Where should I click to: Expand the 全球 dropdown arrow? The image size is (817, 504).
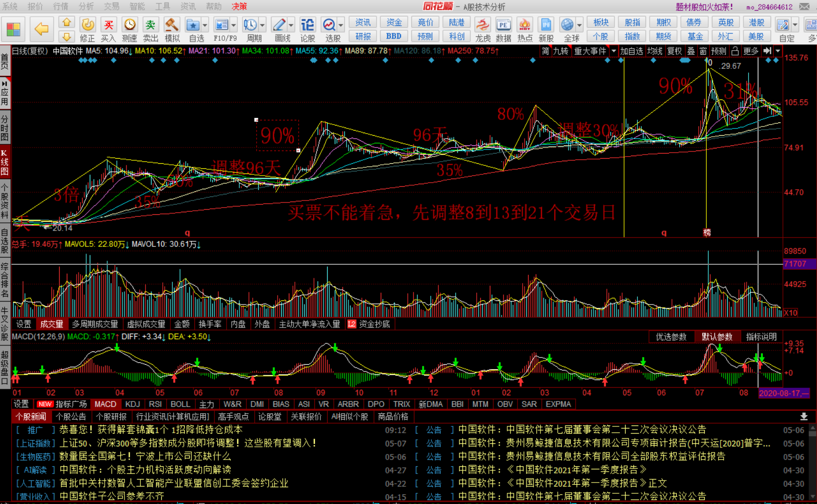click(x=580, y=25)
